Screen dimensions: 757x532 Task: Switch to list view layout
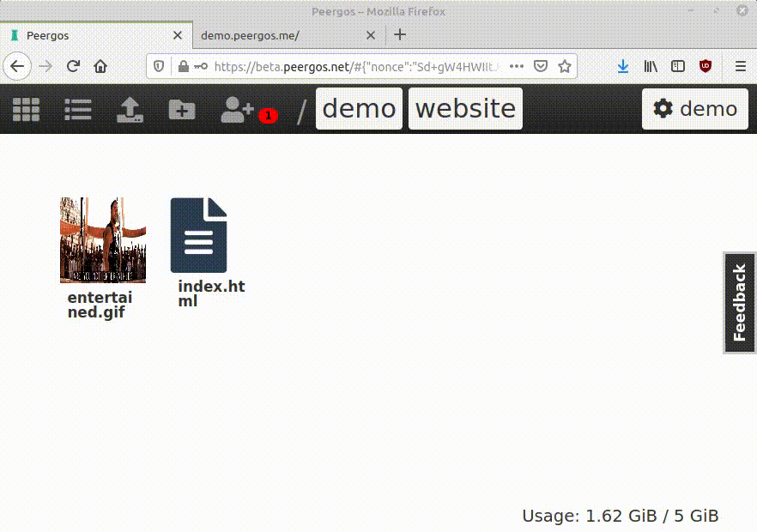pos(78,109)
